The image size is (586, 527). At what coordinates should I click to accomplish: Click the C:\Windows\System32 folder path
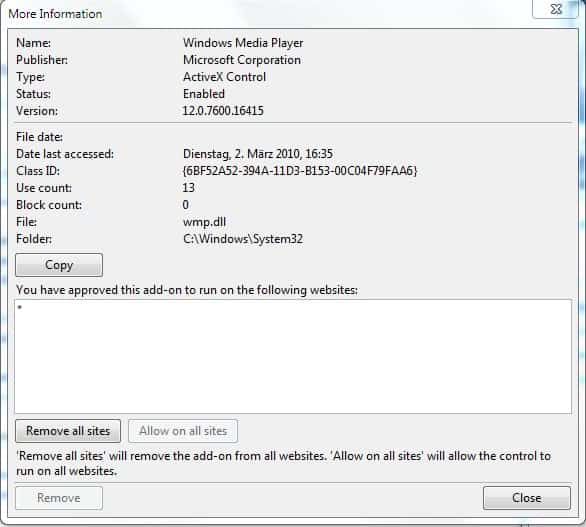[243, 239]
